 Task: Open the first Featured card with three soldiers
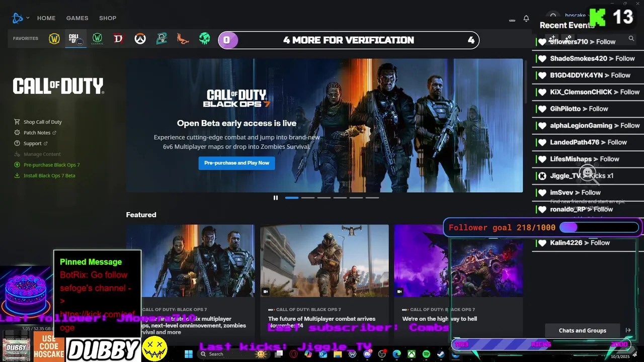tap(191, 261)
